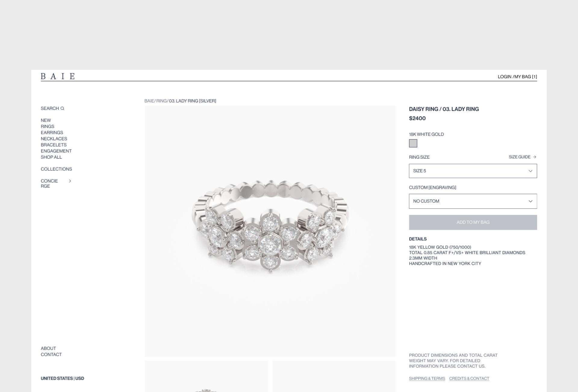This screenshot has height=392, width=578.
Task: Open the BAIE logo home link
Action: point(58,76)
